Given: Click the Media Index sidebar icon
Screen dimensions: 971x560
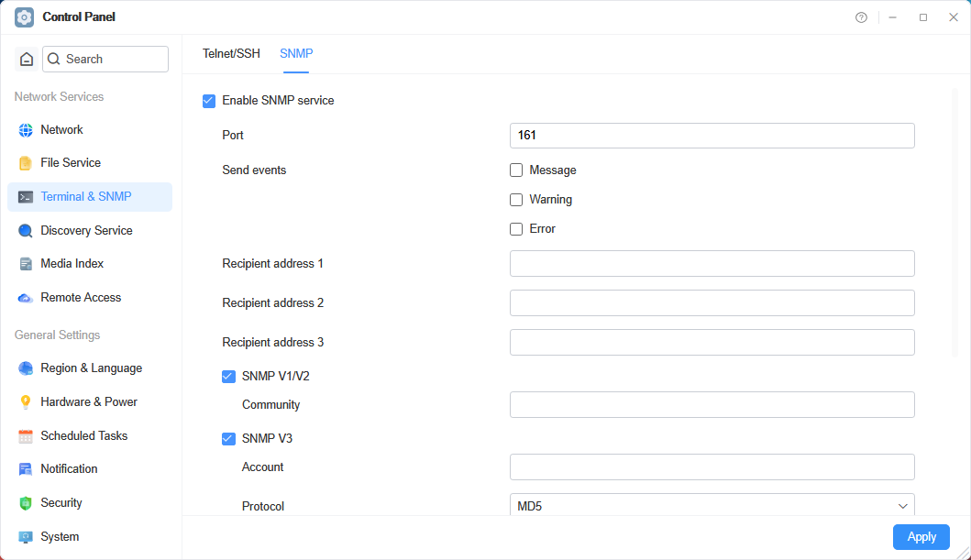Looking at the screenshot, I should [26, 263].
